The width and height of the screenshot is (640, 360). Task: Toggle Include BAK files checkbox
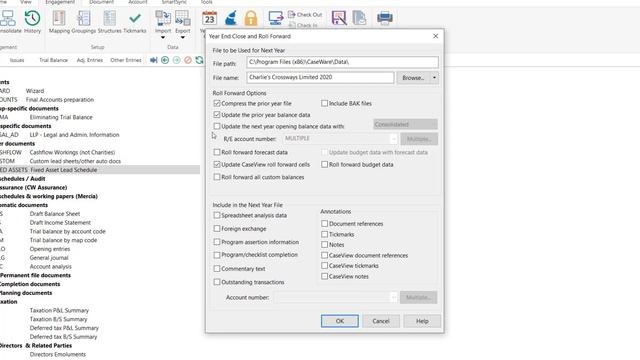[x=324, y=104]
